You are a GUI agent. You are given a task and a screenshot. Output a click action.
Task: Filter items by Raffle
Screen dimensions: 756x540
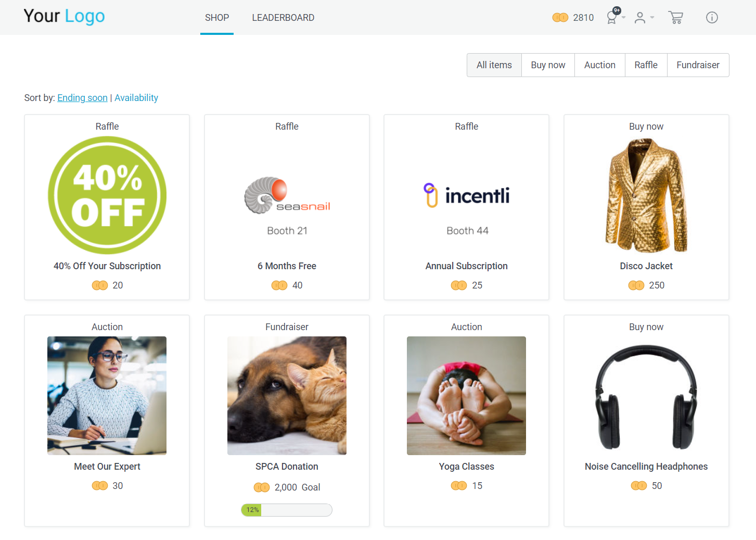[646, 65]
